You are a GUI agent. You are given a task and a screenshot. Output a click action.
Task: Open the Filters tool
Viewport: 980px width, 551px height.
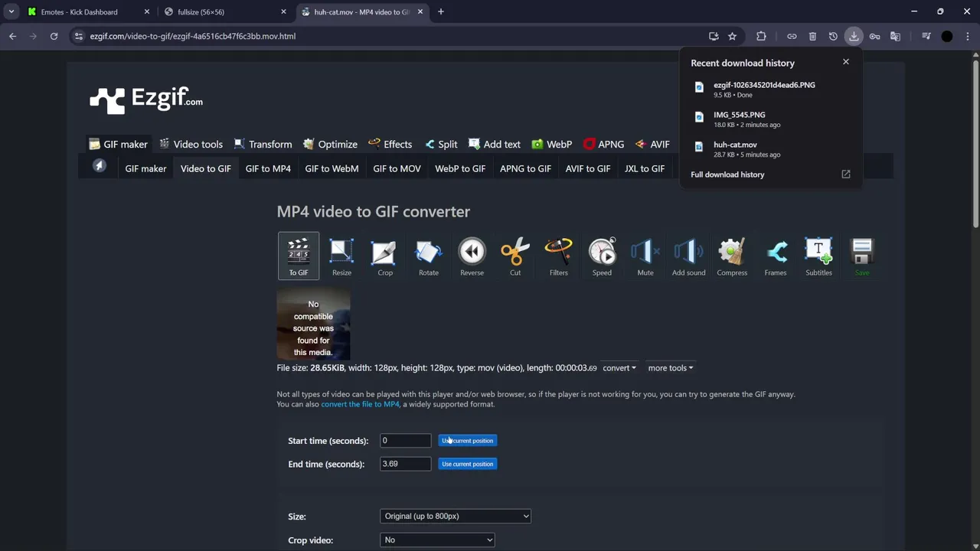click(x=559, y=256)
